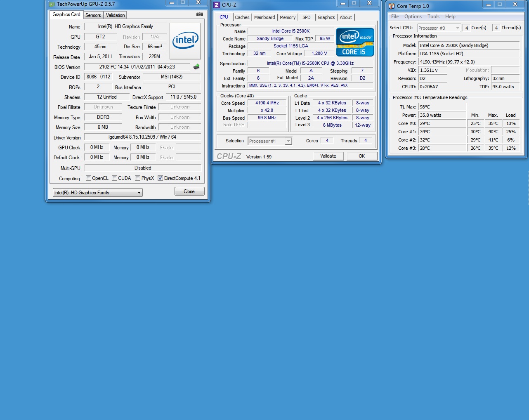Click the Code Name Sandy Bridge value
529x420 pixels.
click(x=270, y=39)
